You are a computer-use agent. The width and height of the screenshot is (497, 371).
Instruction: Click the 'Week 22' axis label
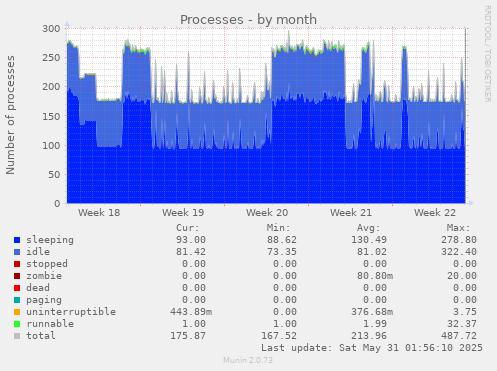click(435, 213)
